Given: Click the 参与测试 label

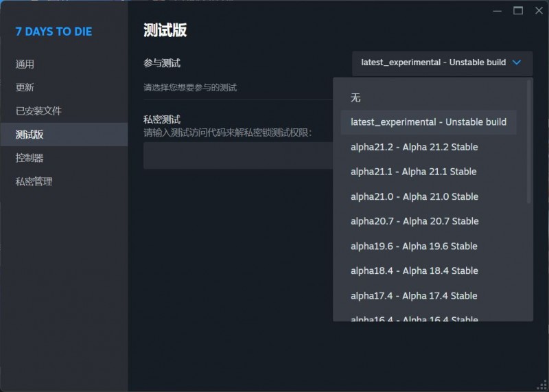Looking at the screenshot, I should 162,63.
